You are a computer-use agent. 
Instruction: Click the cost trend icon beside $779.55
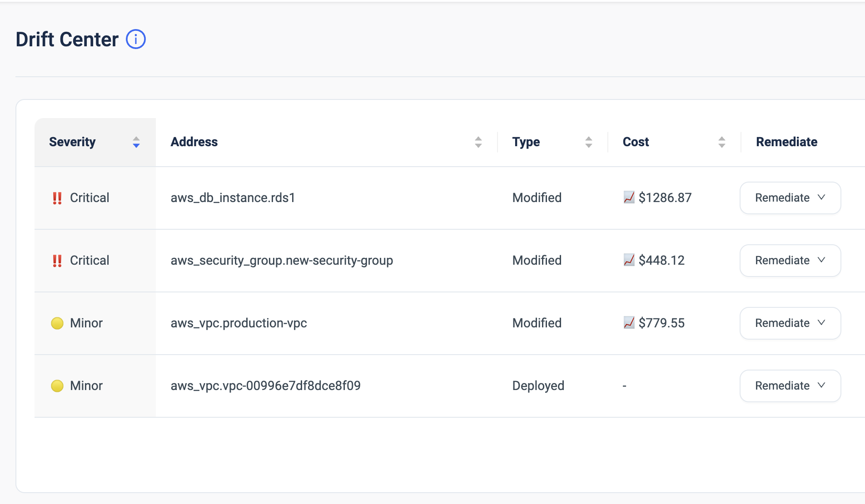click(x=629, y=323)
